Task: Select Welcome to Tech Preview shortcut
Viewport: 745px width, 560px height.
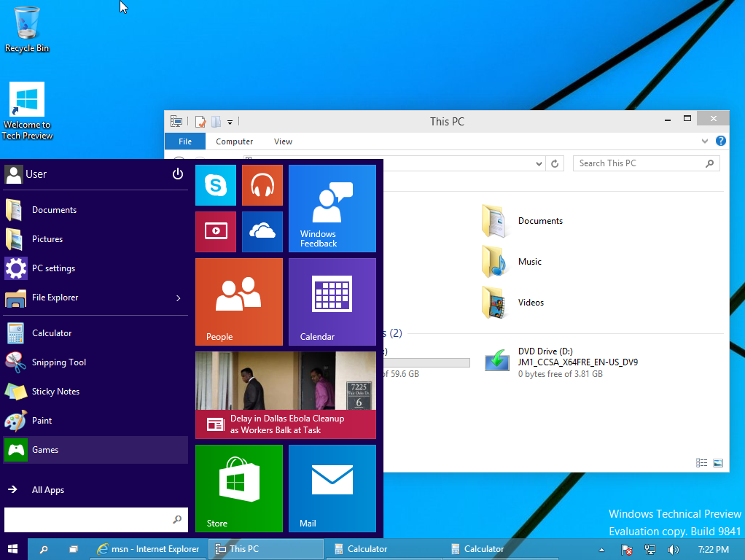Action: [x=27, y=112]
